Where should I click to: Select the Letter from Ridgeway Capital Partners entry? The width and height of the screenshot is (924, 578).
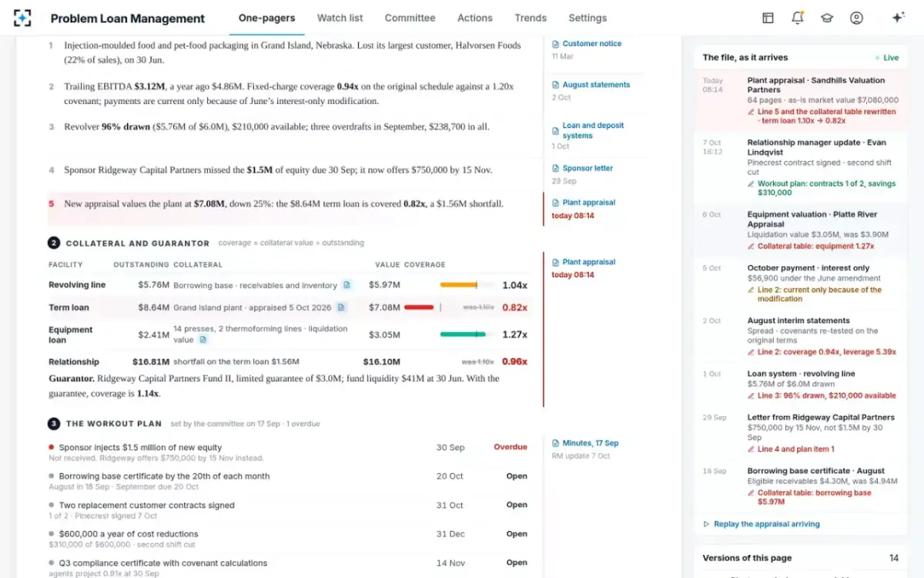801,433
